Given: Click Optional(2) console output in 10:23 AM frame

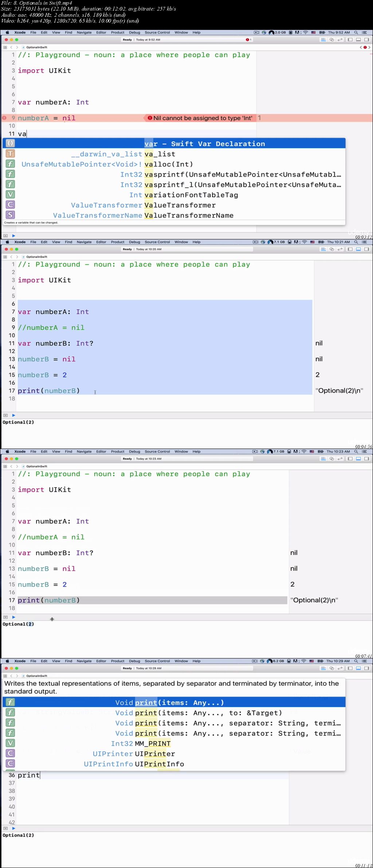Looking at the screenshot, I should 18,624.
